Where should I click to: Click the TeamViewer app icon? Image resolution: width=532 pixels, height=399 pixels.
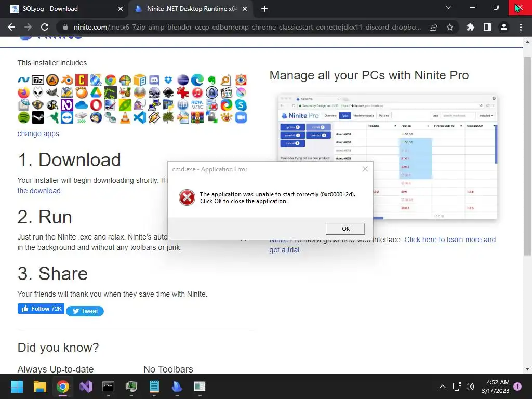tap(67, 117)
